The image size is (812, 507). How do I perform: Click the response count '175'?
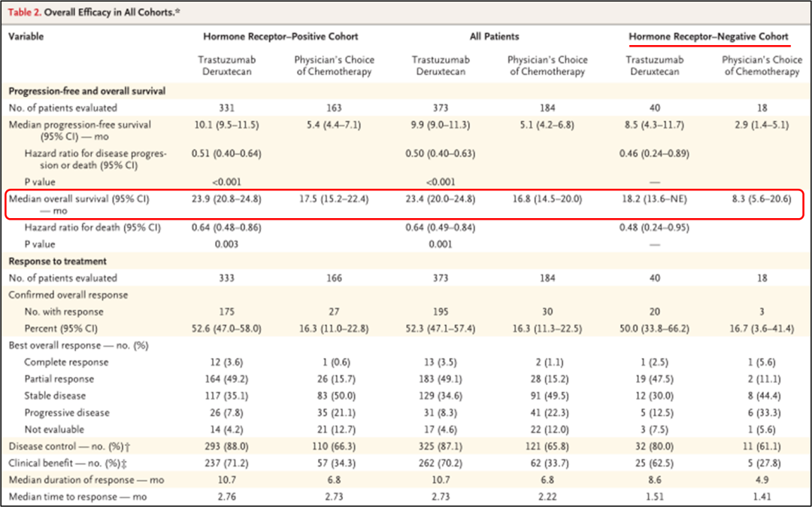tap(226, 311)
